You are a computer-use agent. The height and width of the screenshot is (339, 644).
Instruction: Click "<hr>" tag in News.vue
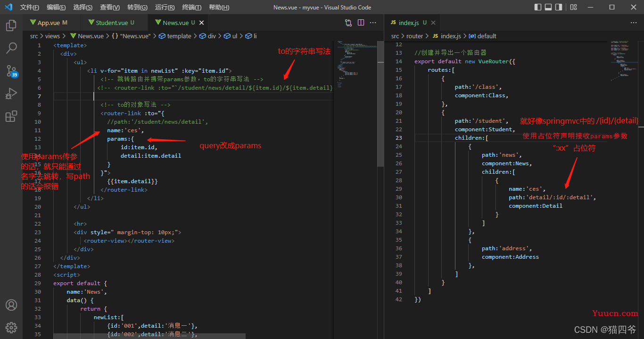[80, 224]
